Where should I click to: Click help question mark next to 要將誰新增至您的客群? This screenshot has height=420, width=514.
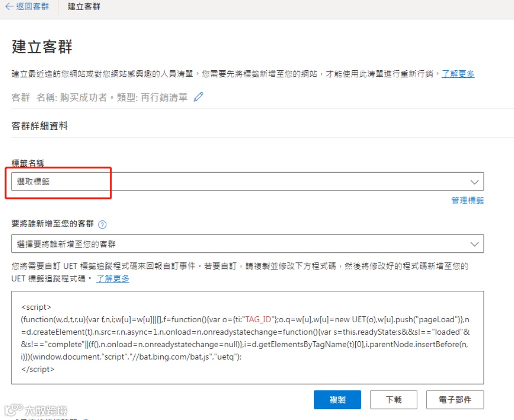[x=102, y=224]
